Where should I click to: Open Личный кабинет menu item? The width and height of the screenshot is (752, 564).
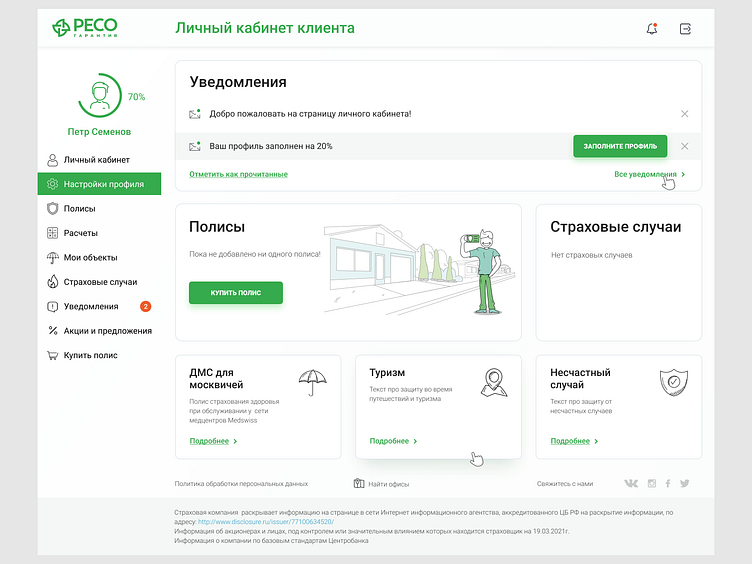click(x=99, y=160)
